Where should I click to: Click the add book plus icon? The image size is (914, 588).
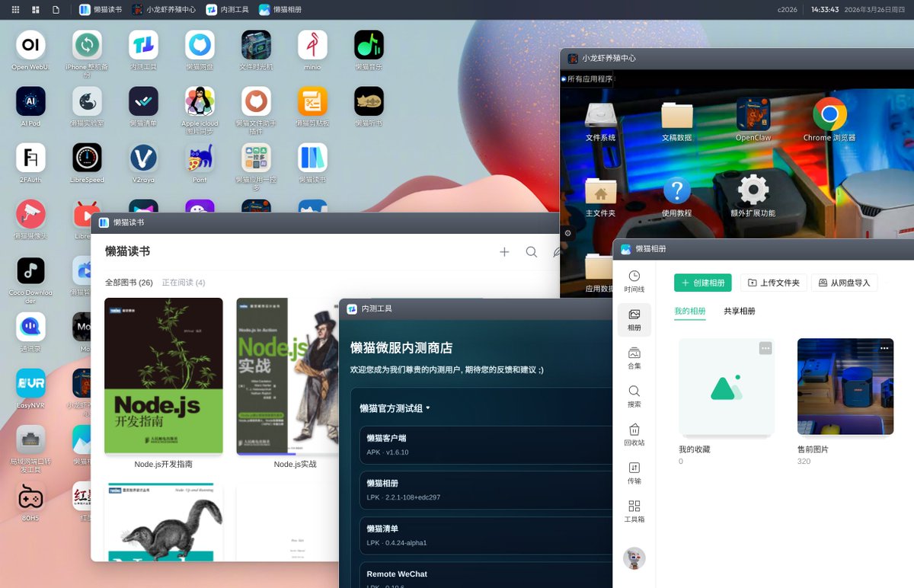pos(504,252)
